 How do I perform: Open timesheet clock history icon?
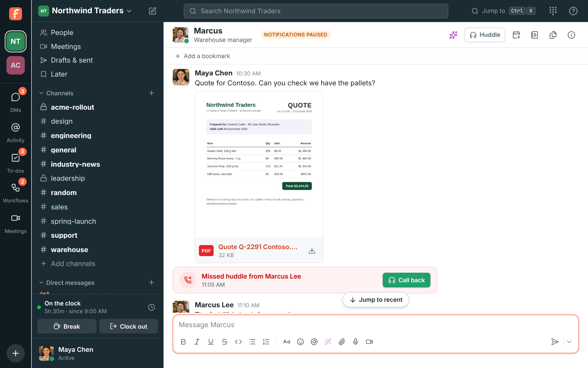151,307
